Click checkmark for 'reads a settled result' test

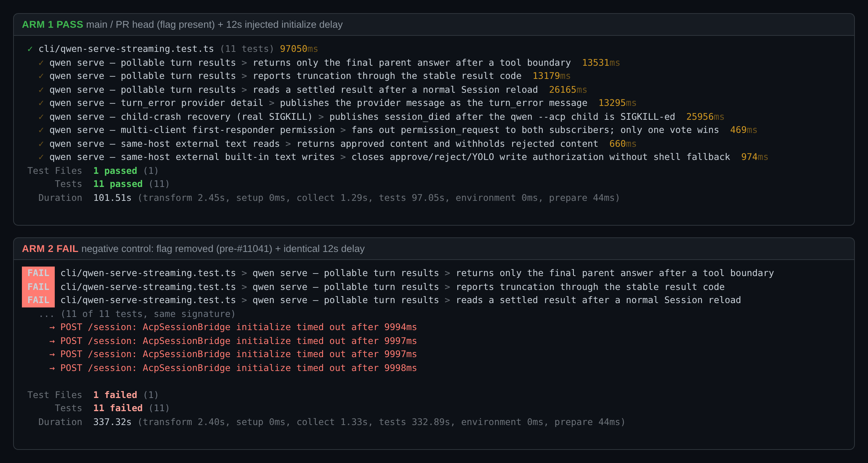pyautogui.click(x=41, y=90)
